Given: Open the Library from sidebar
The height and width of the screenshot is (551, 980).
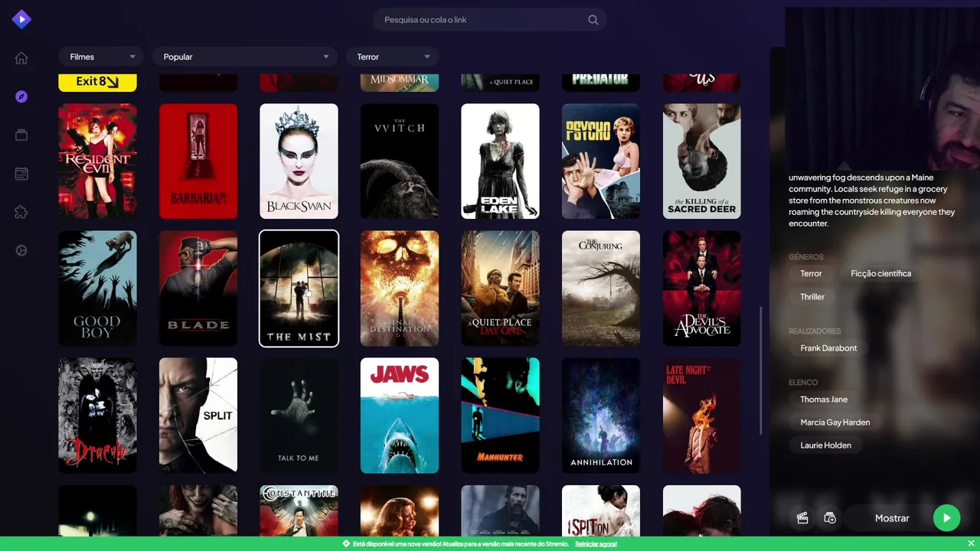Looking at the screenshot, I should tap(21, 135).
